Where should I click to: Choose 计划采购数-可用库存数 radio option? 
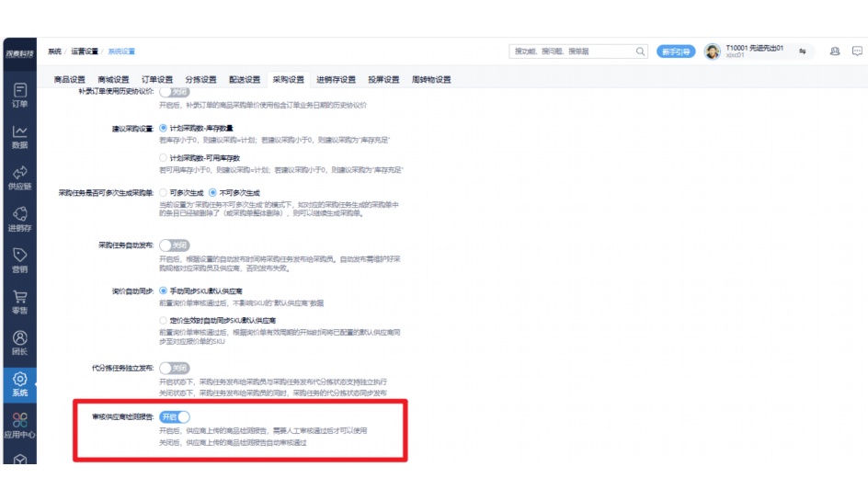pyautogui.click(x=164, y=158)
